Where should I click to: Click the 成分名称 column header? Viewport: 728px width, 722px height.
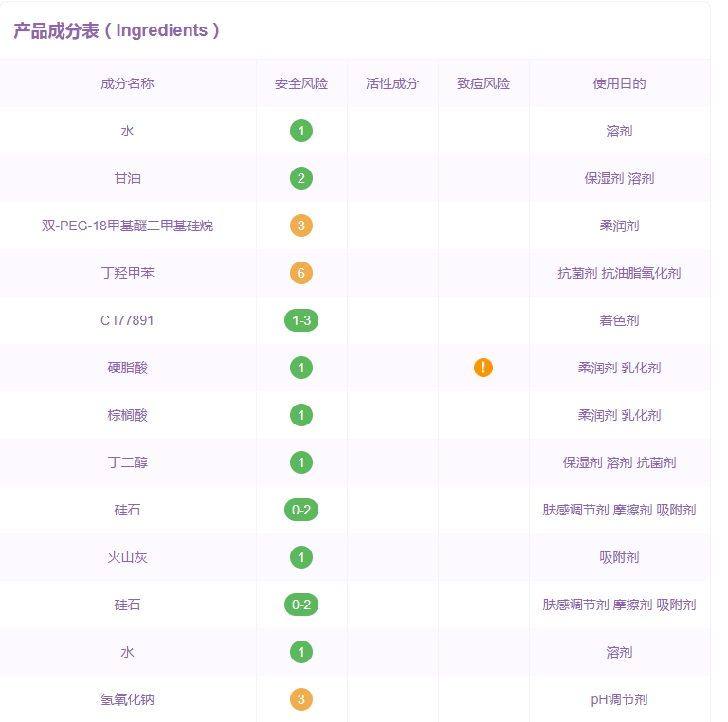127,83
